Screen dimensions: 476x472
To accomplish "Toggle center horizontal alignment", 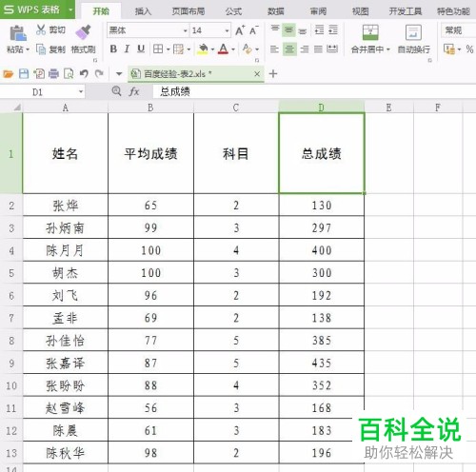I will click(289, 49).
